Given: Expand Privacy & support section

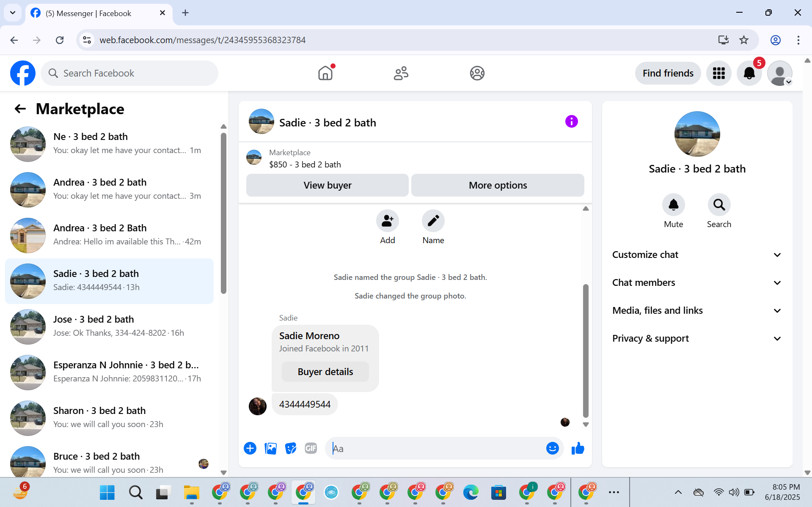Looking at the screenshot, I should [696, 338].
